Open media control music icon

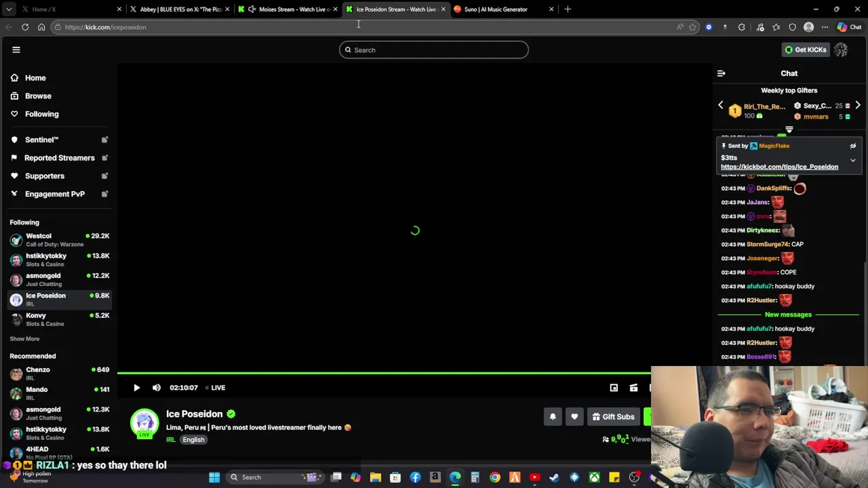pyautogui.click(x=760, y=27)
